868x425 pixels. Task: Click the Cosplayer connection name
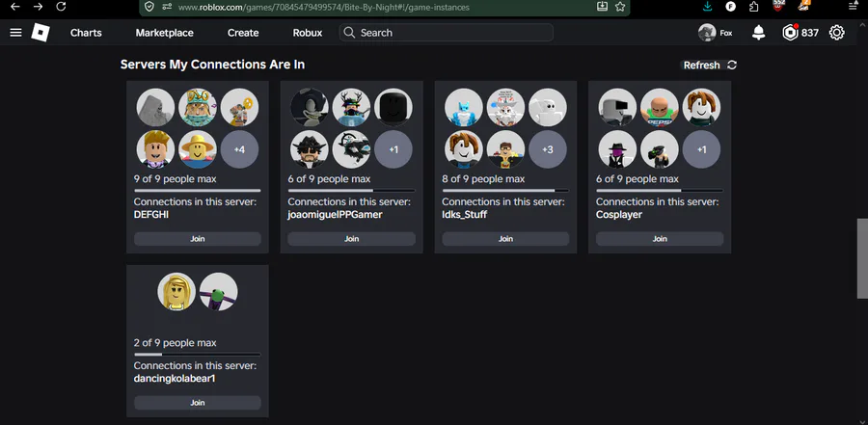point(619,215)
